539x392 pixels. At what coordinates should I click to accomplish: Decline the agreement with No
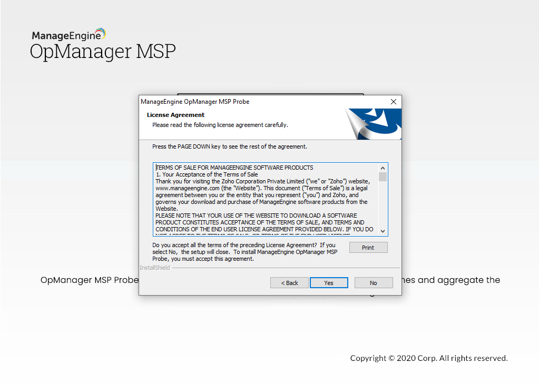pyautogui.click(x=373, y=282)
